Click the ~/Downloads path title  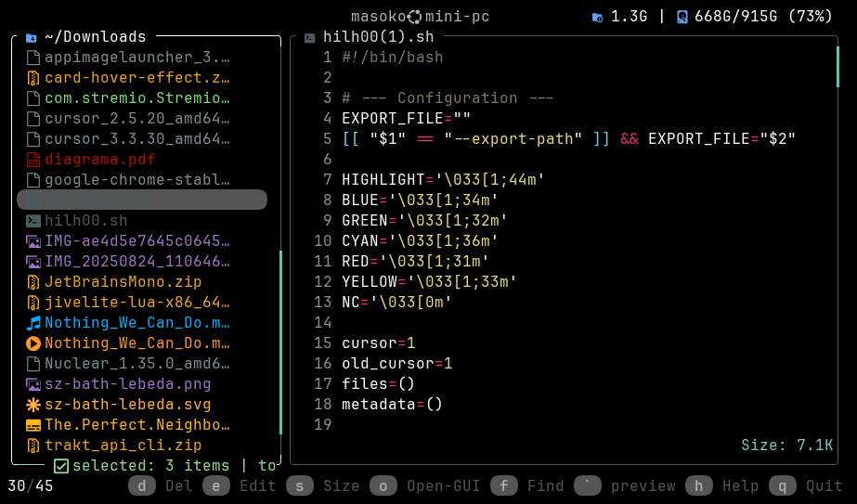[x=96, y=37]
